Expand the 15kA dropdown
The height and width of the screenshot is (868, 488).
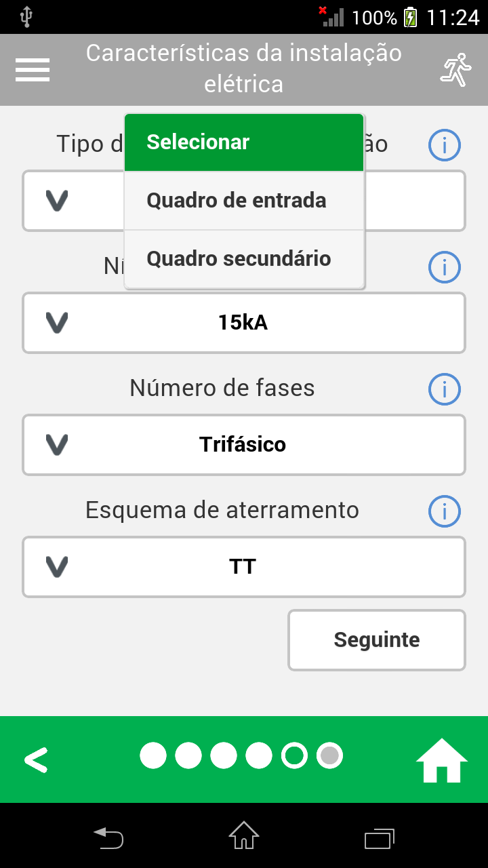pyautogui.click(x=244, y=323)
